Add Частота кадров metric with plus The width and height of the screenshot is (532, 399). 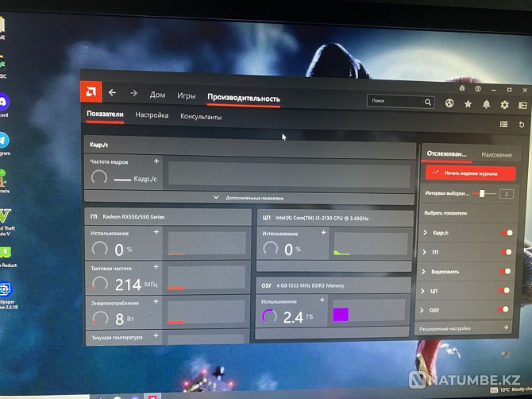coord(156,161)
